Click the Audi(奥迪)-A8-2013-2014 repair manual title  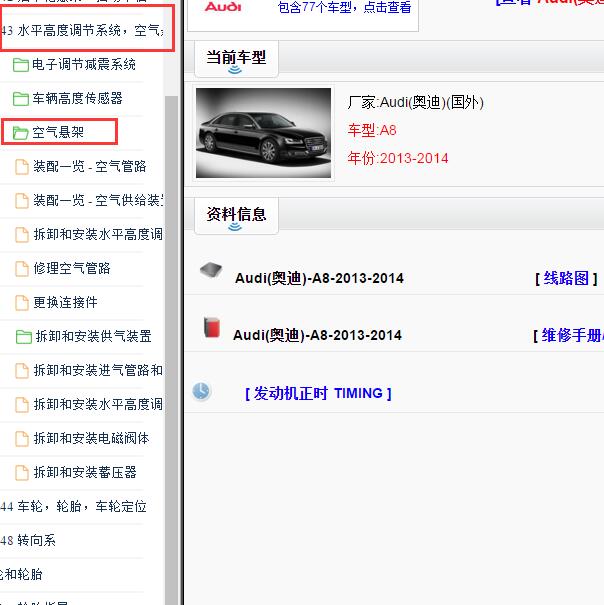(x=317, y=335)
